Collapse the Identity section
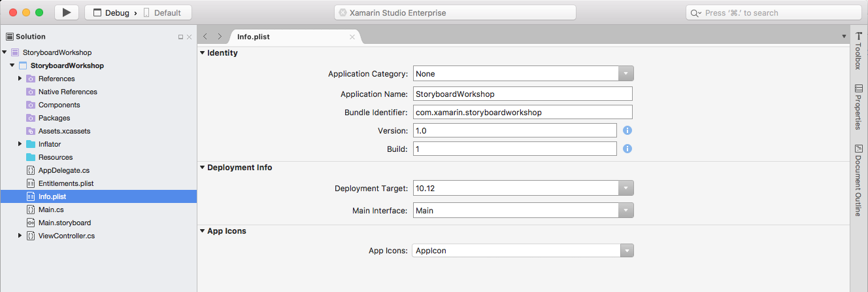The width and height of the screenshot is (868, 292). pyautogui.click(x=203, y=53)
